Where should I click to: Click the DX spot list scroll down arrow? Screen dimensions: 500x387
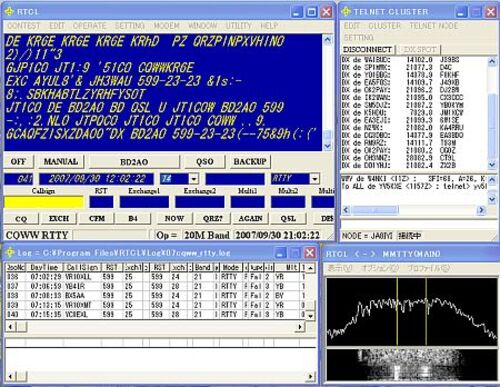coord(492,164)
